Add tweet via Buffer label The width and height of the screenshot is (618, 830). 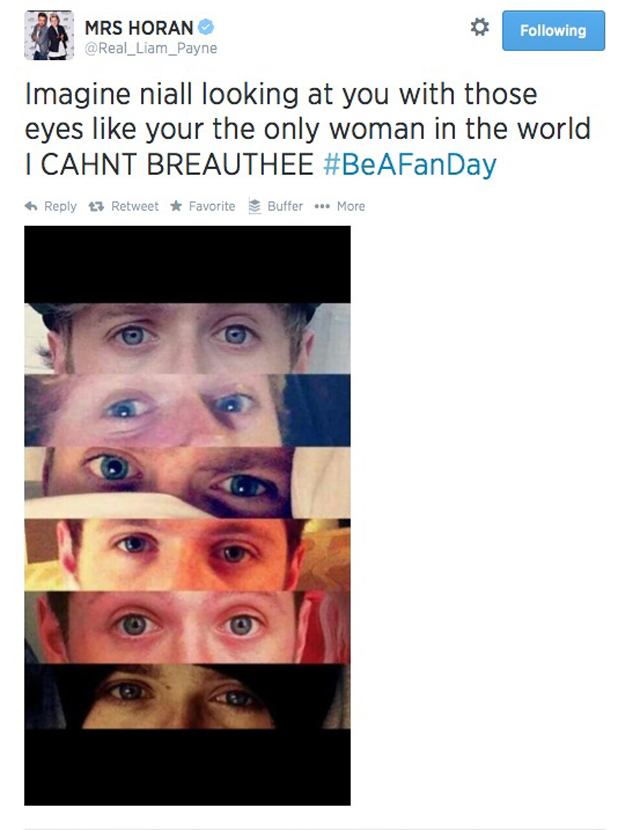coord(285,206)
